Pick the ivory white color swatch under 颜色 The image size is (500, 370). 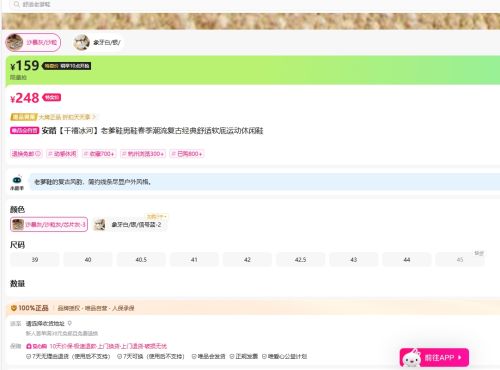pos(130,224)
